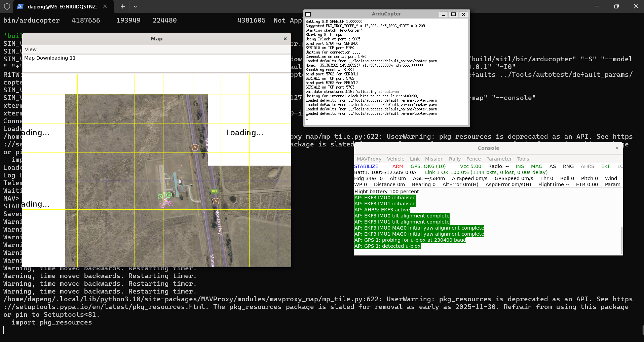
Task: Click the green B23 road sign marker
Action: [214, 191]
